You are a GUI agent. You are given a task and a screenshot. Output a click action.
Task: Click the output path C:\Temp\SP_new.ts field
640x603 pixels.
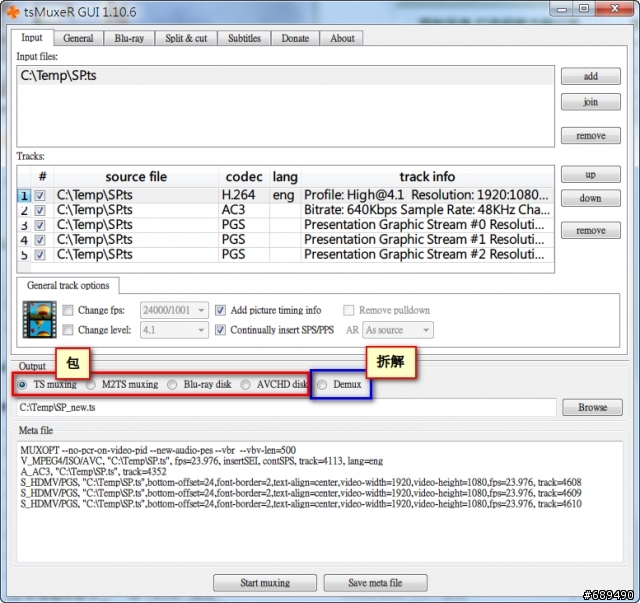(x=287, y=407)
